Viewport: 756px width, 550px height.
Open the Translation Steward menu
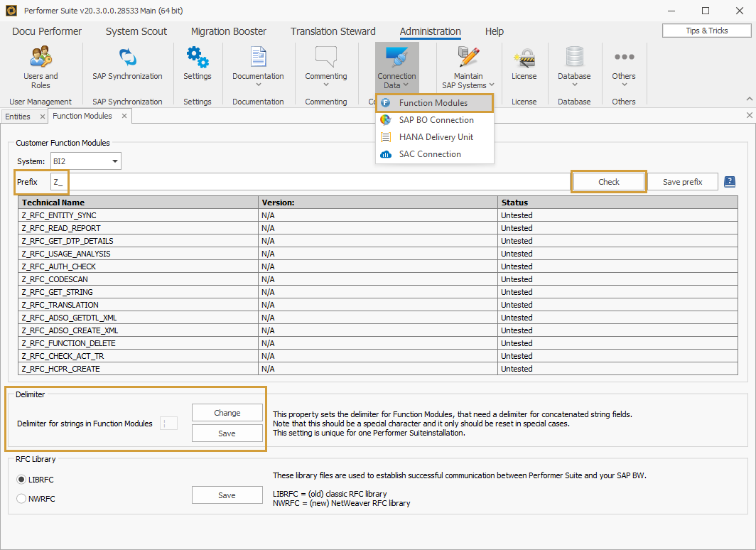coord(333,31)
